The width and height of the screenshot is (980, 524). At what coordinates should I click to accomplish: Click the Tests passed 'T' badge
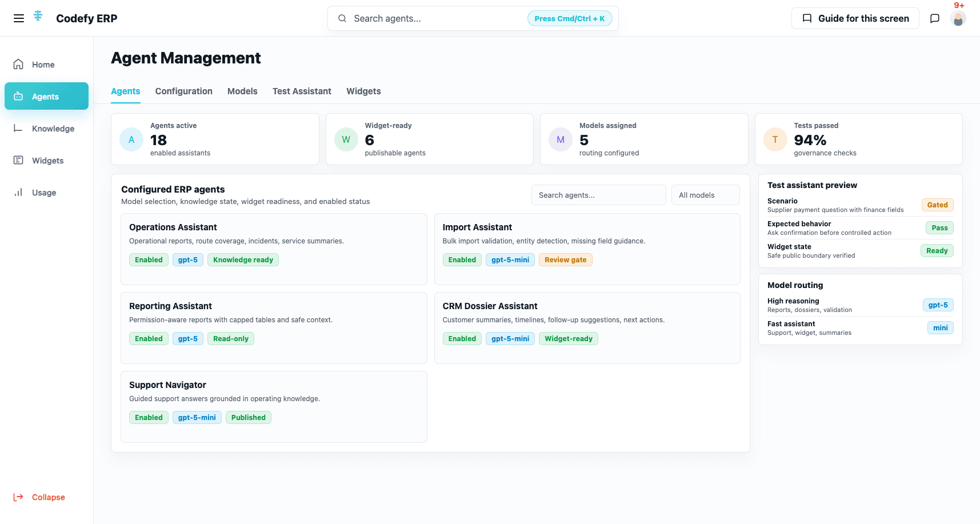click(775, 139)
